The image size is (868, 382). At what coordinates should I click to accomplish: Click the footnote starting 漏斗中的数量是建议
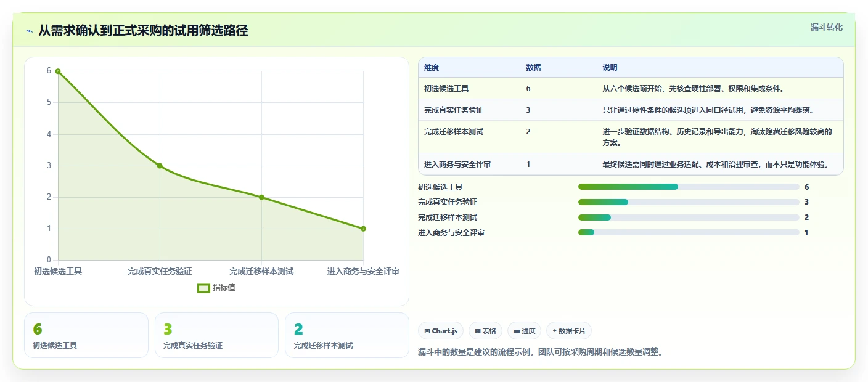pyautogui.click(x=540, y=352)
